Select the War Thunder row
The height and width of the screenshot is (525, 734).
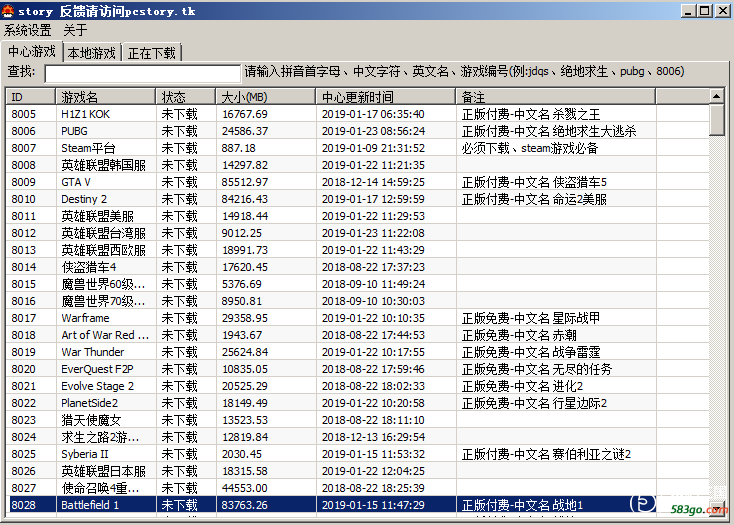click(358, 352)
